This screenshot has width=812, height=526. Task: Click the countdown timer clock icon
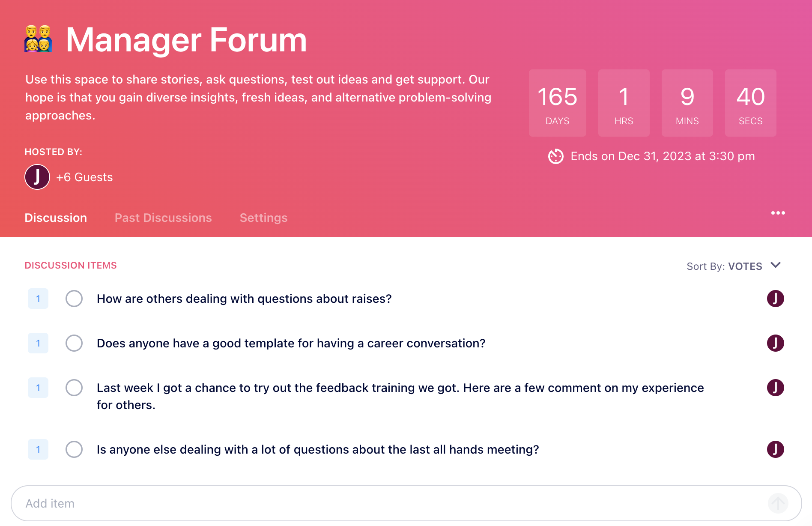click(x=556, y=156)
